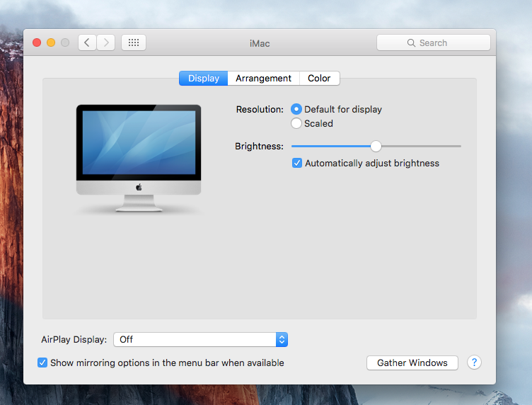
Task: Go back with the left chevron button
Action: (87, 42)
